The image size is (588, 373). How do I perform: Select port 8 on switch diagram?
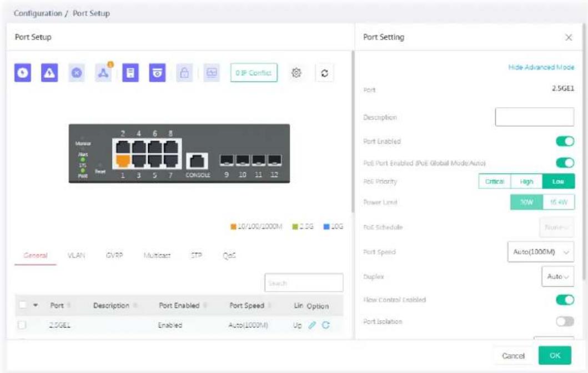tap(171, 146)
